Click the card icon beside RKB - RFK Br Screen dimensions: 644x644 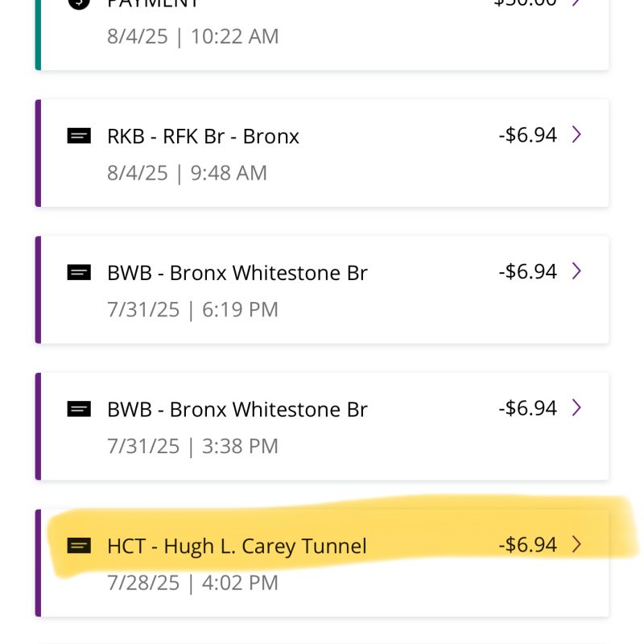[79, 136]
